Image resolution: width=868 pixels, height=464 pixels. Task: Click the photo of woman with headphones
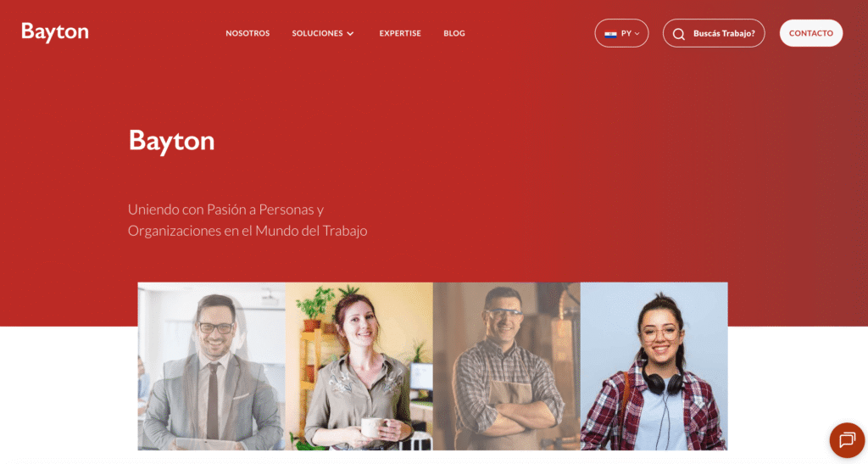(654, 366)
